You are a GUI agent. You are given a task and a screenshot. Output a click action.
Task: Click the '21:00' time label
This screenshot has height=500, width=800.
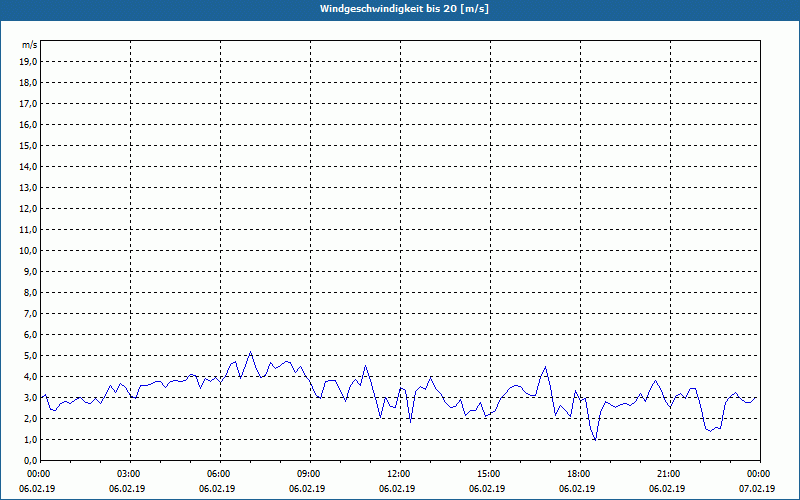[670, 474]
